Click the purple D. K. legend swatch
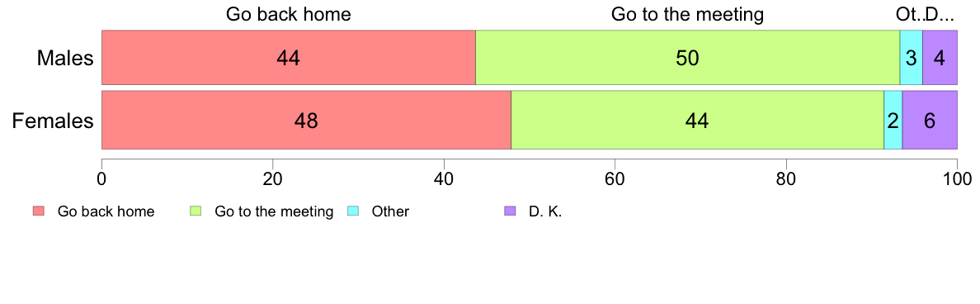Viewport: 980px width, 304px height. (x=509, y=211)
